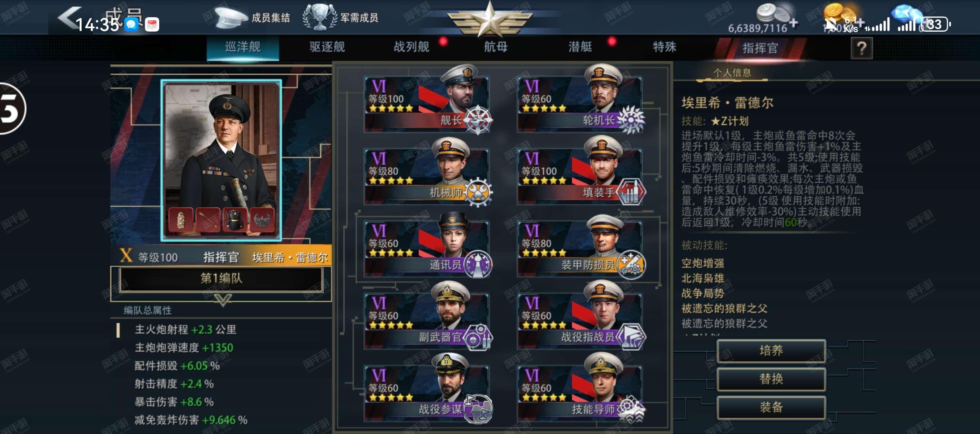Click the 装备 button
The width and height of the screenshot is (980, 434).
(771, 407)
